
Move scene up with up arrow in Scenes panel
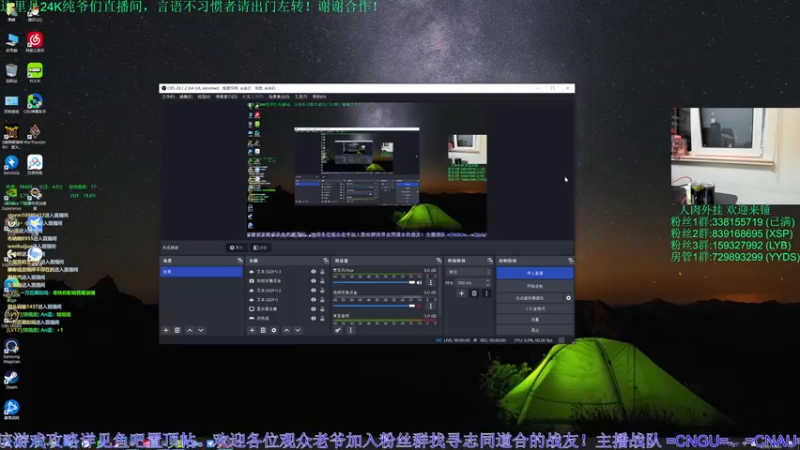pos(189,330)
